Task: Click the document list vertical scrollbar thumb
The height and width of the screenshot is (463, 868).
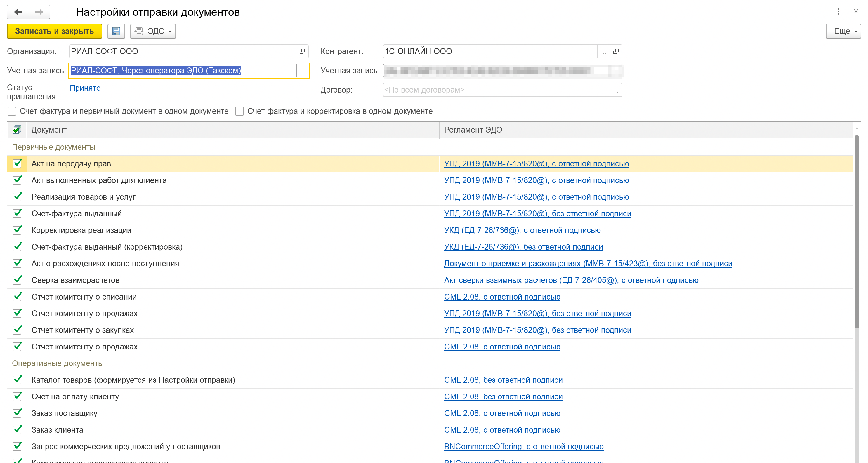Action: pyautogui.click(x=857, y=232)
